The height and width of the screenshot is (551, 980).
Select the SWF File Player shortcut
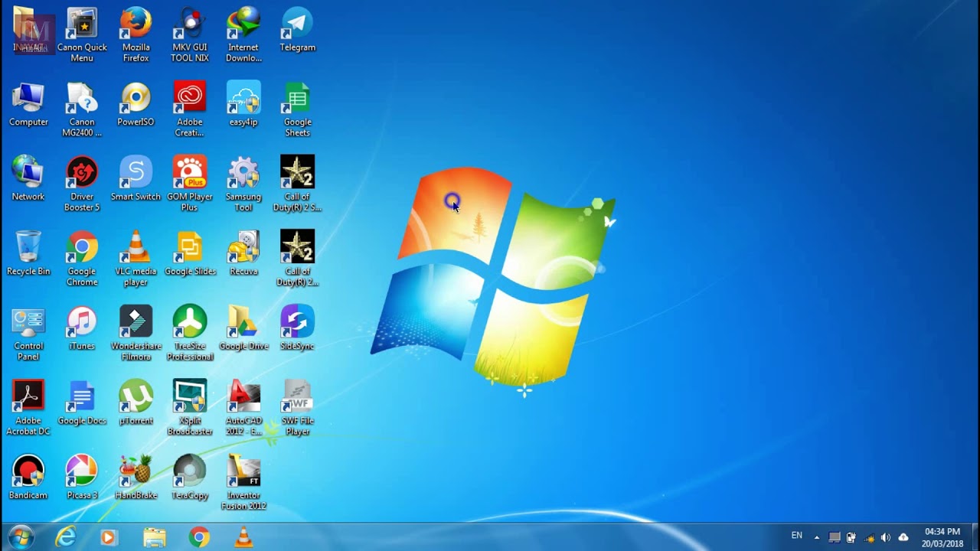pyautogui.click(x=297, y=408)
